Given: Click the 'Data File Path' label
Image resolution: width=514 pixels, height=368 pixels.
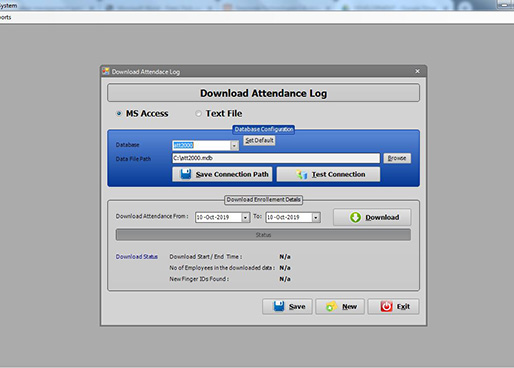Looking at the screenshot, I should click(x=133, y=159).
